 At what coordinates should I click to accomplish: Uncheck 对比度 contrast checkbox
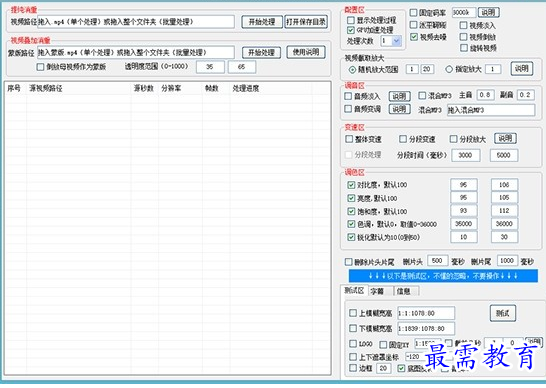351,185
